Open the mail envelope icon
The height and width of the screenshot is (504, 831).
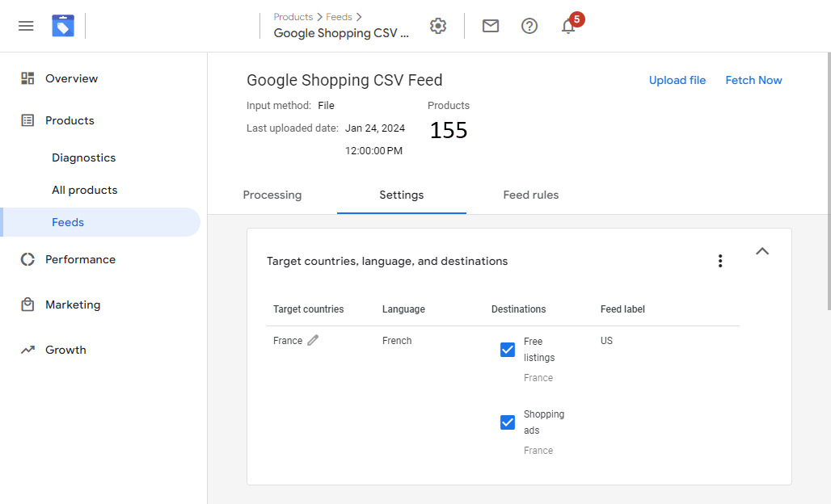click(x=490, y=25)
